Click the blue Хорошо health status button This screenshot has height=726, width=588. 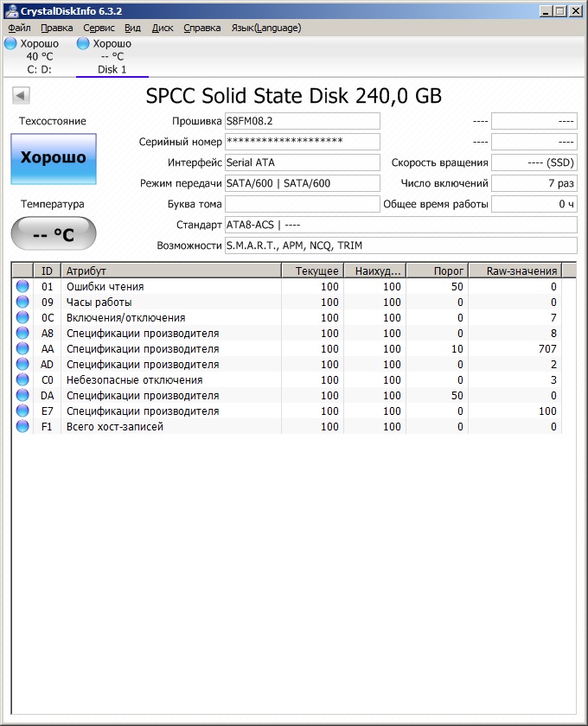54,158
